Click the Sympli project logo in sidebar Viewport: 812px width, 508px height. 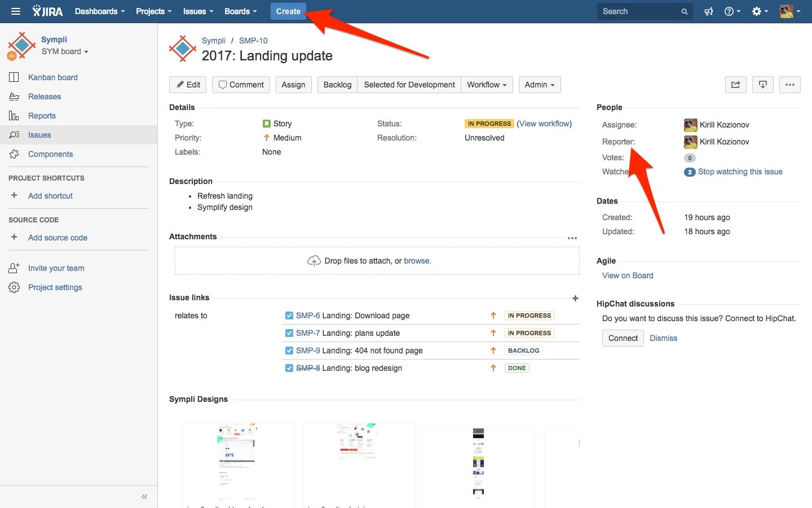tap(21, 46)
